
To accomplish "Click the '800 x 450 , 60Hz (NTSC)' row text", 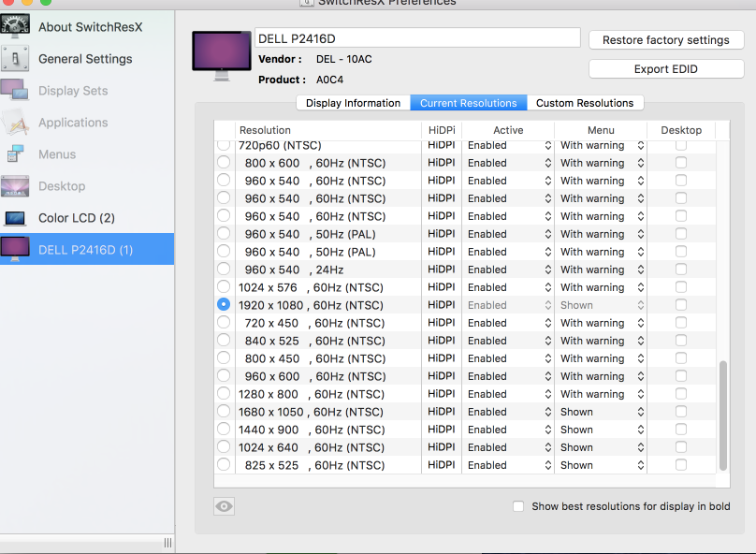I will tap(314, 358).
